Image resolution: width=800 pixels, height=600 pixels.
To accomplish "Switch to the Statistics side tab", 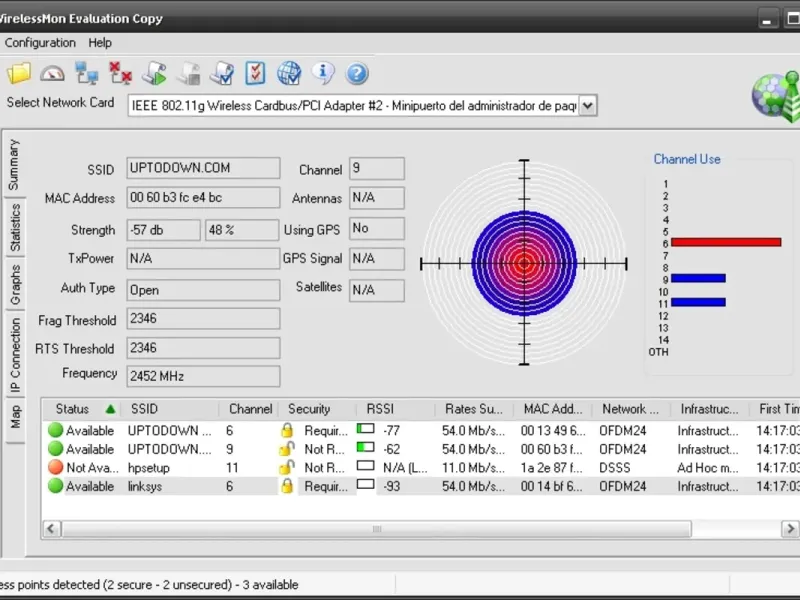I will [x=15, y=228].
